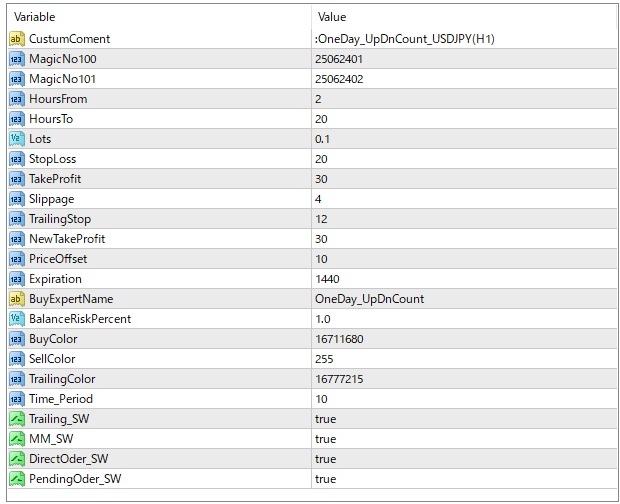Toggle the Trailing_SW true value

pyautogui.click(x=326, y=419)
